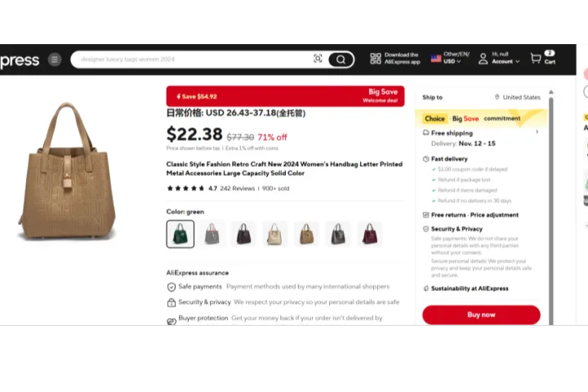588x392 pixels.
Task: Click the US flag icon
Action: (436, 59)
